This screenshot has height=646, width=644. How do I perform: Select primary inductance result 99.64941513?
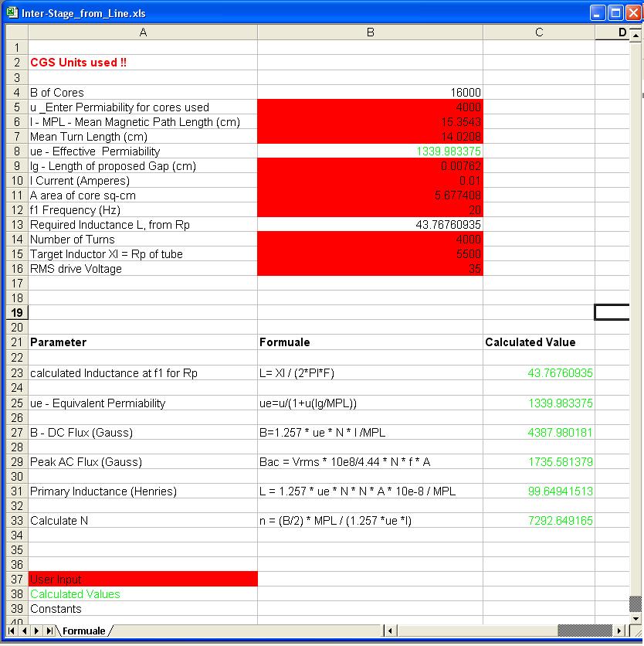tap(539, 491)
